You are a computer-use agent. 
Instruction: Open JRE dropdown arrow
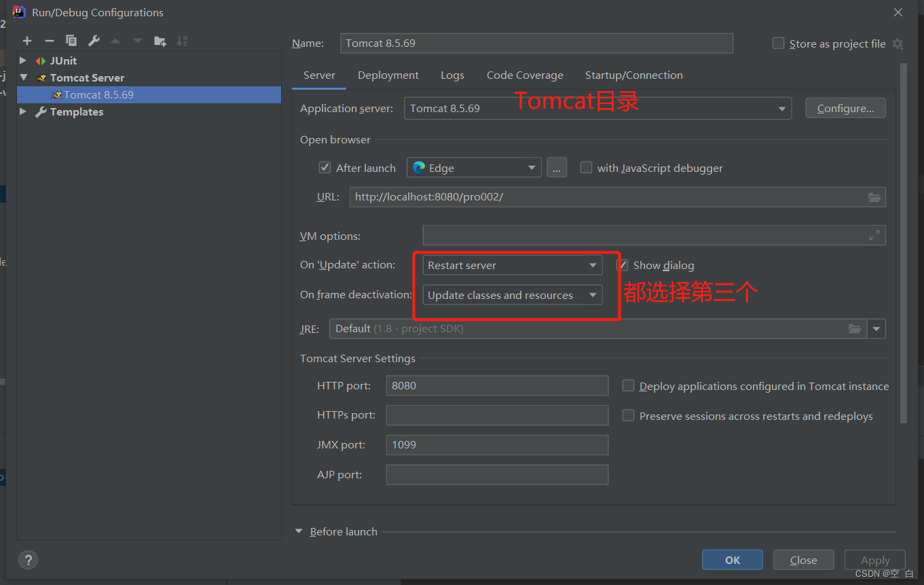coord(876,329)
